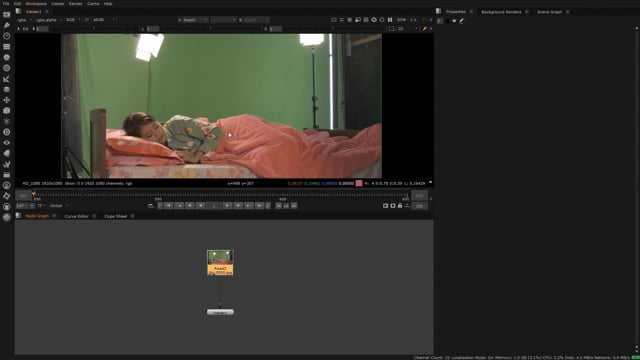Click the Viewer paint pencil icon
The height and width of the screenshot is (360, 640).
point(424,29)
